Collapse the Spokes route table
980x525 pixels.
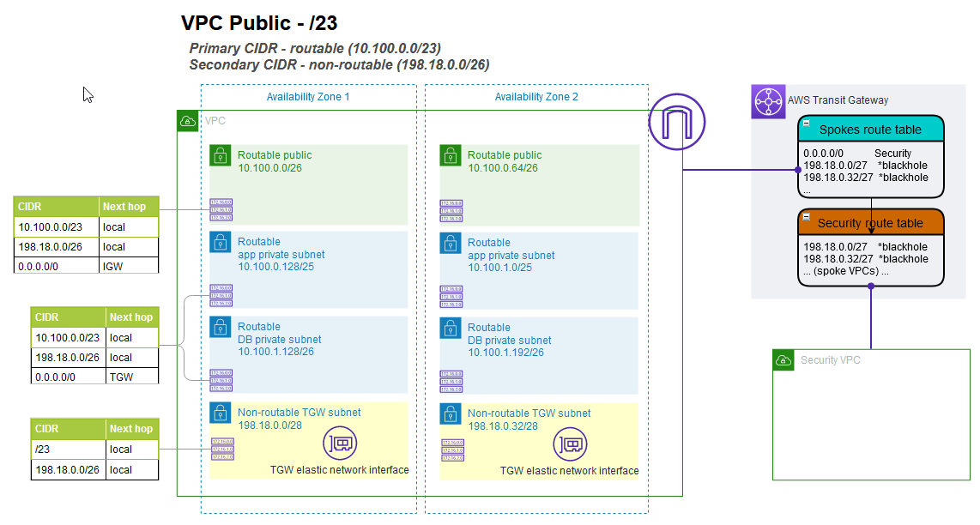(805, 124)
